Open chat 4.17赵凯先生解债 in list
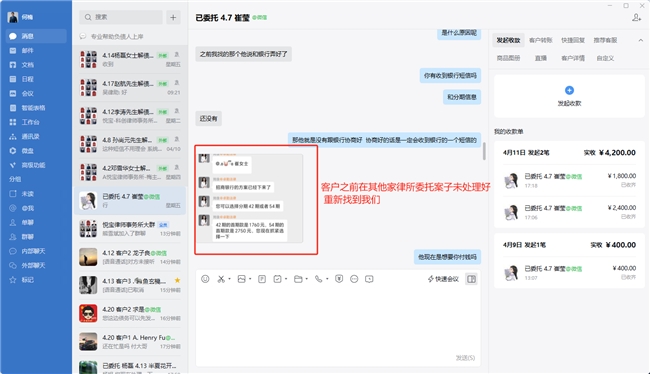This screenshot has width=650, height=374. (130, 87)
